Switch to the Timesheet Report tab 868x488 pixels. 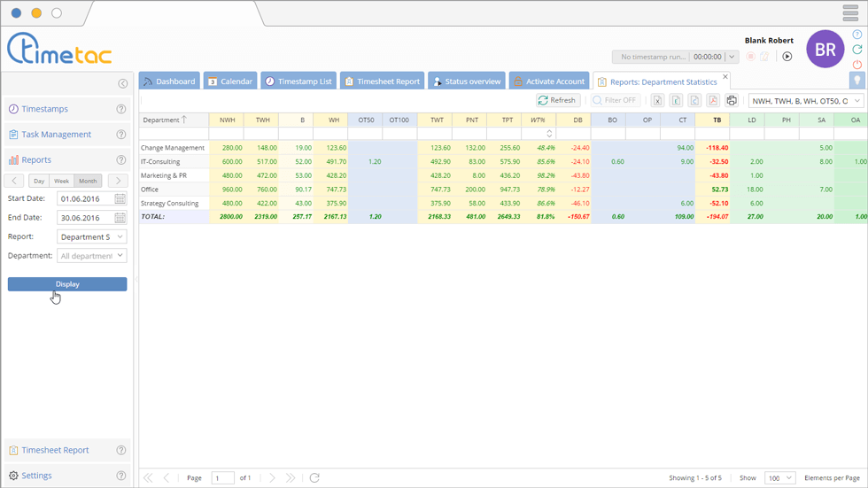coord(382,81)
